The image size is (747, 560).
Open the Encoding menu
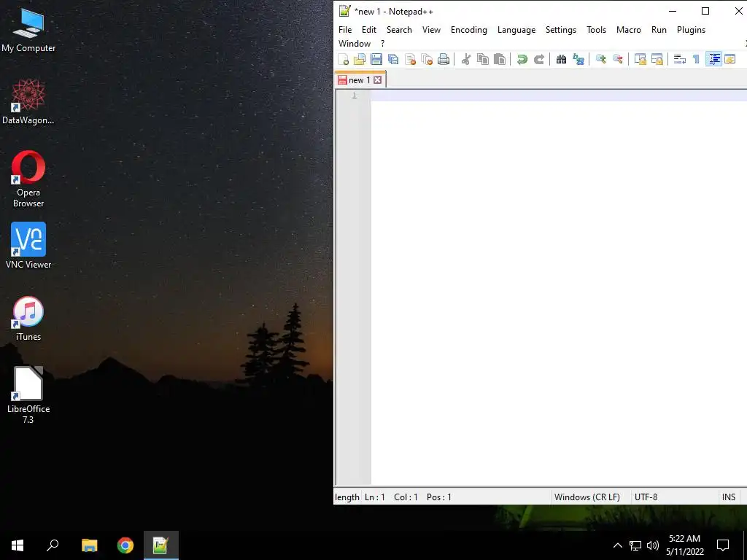pos(469,29)
